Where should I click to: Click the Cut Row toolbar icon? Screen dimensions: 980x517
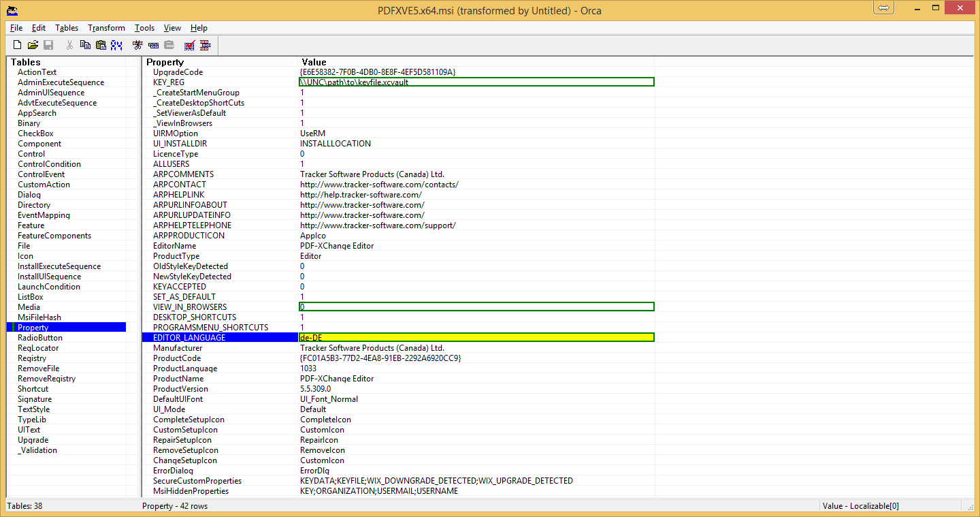pyautogui.click(x=137, y=45)
